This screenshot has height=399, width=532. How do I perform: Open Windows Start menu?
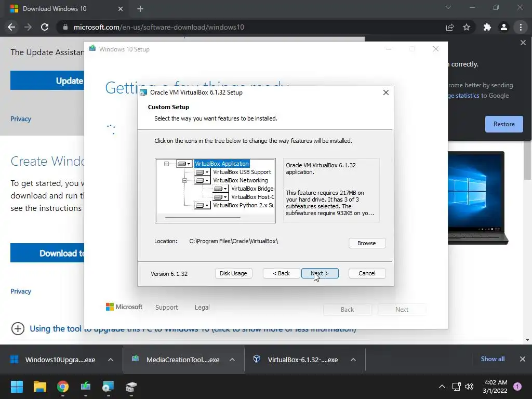[x=17, y=387]
